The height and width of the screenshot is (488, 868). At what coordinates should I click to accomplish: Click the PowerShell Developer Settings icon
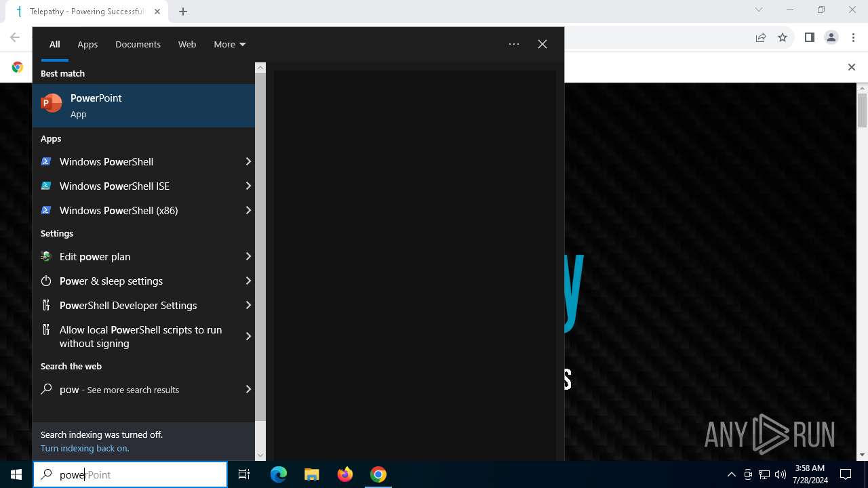click(x=46, y=305)
